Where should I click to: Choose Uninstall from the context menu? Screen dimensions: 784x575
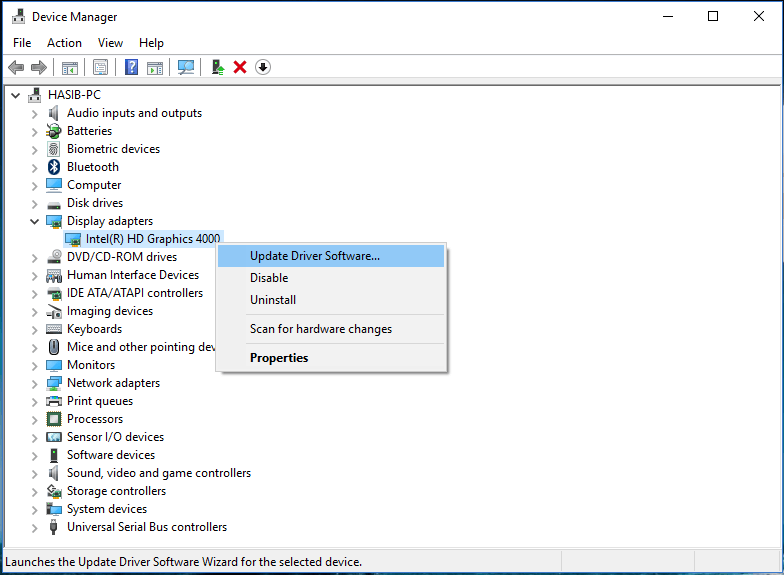[x=273, y=300]
